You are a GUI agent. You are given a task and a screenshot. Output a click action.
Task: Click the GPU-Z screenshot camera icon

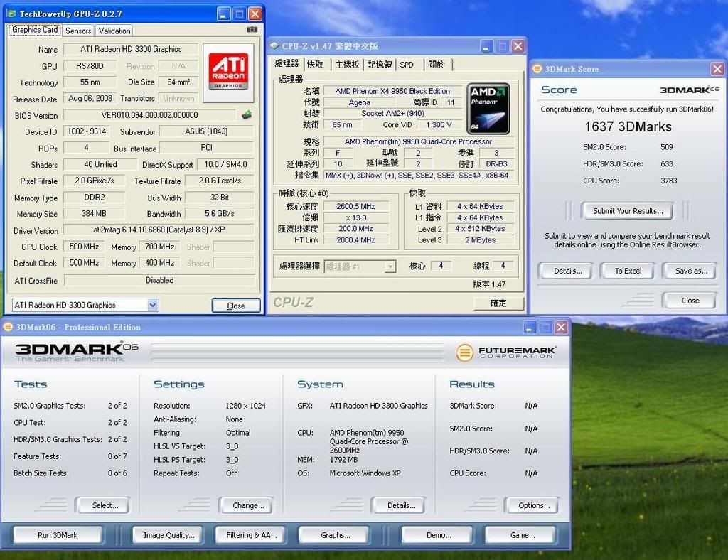click(252, 30)
